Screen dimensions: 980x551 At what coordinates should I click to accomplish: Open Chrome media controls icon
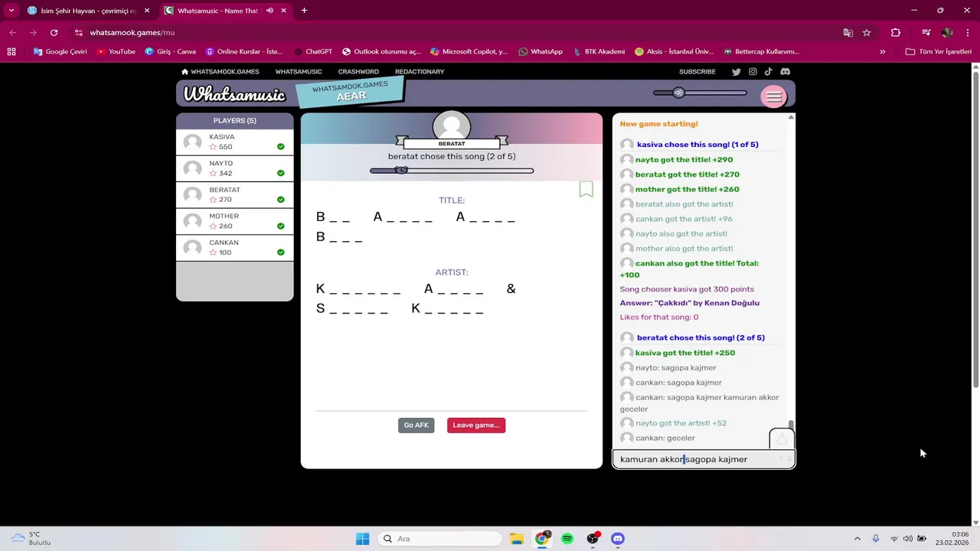coord(926,33)
